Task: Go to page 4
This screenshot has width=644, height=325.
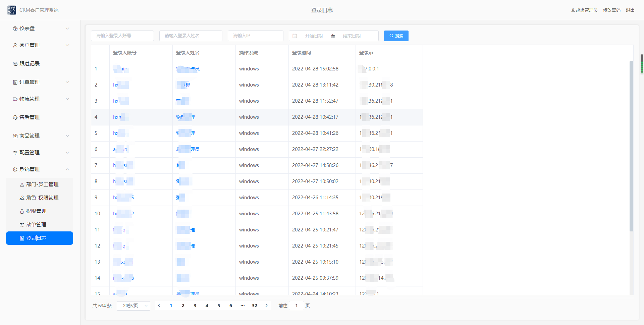Action: [x=207, y=306]
